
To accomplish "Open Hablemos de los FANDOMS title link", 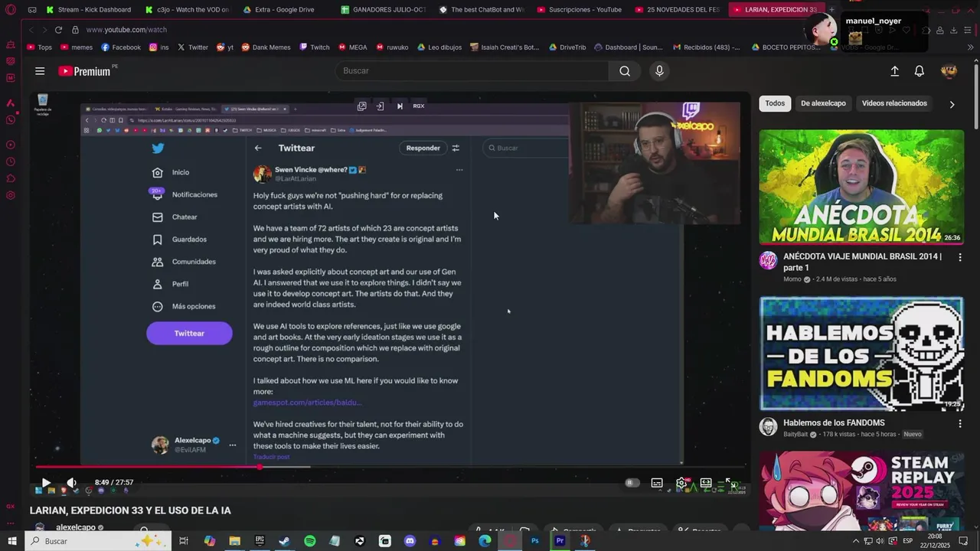I will point(834,422).
